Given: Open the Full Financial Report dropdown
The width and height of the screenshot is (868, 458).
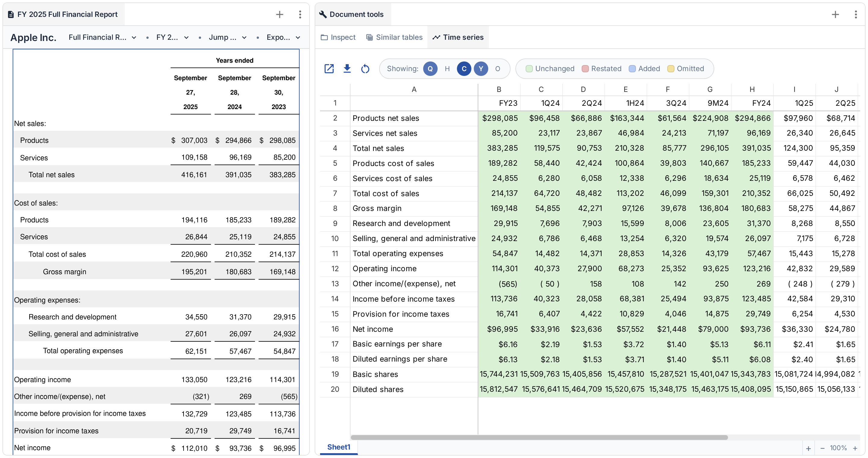Looking at the screenshot, I should point(102,37).
